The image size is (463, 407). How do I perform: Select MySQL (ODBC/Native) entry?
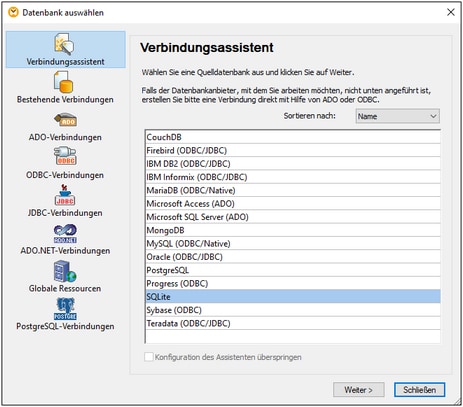point(293,244)
